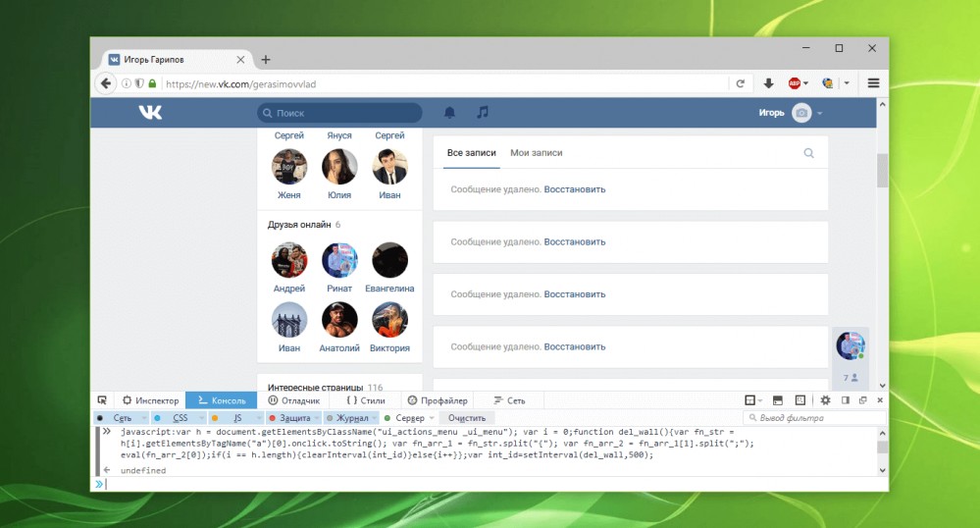The image size is (980, 528).
Task: Click the console output scrollbar down arrow
Action: (883, 470)
